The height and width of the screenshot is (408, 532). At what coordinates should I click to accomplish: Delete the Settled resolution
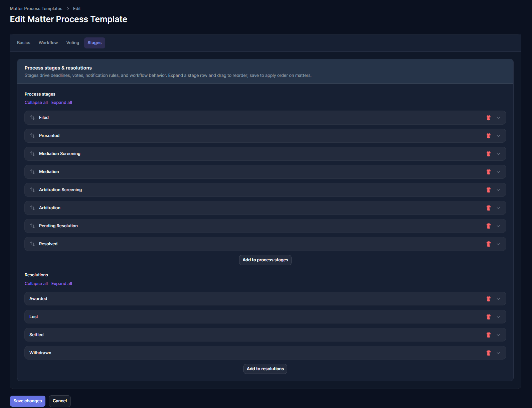(489, 335)
